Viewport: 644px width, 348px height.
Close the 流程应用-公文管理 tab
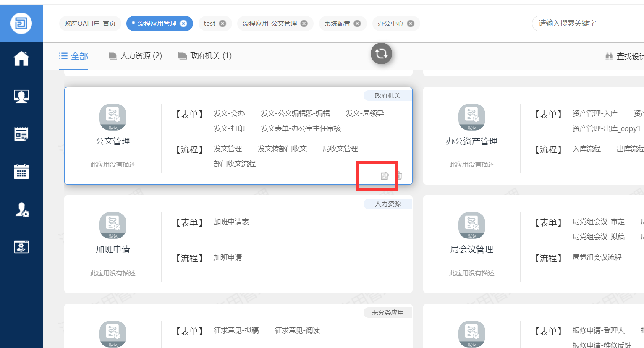coord(304,24)
